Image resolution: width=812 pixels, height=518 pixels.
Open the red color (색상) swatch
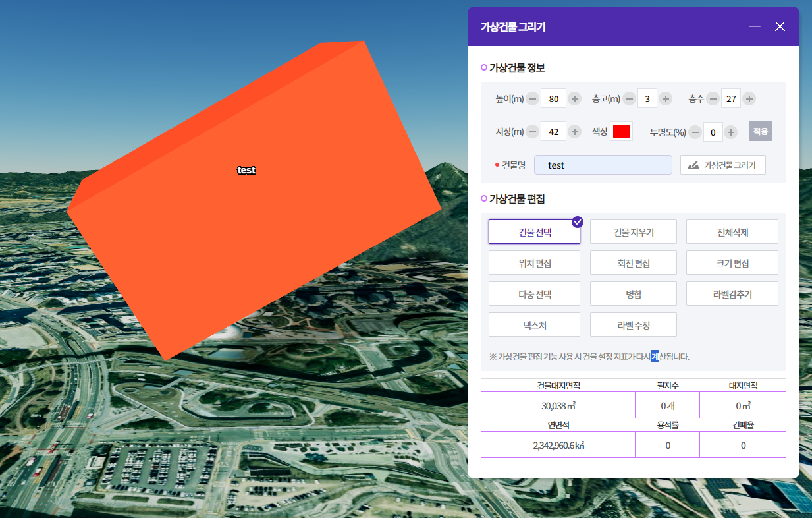tap(621, 131)
